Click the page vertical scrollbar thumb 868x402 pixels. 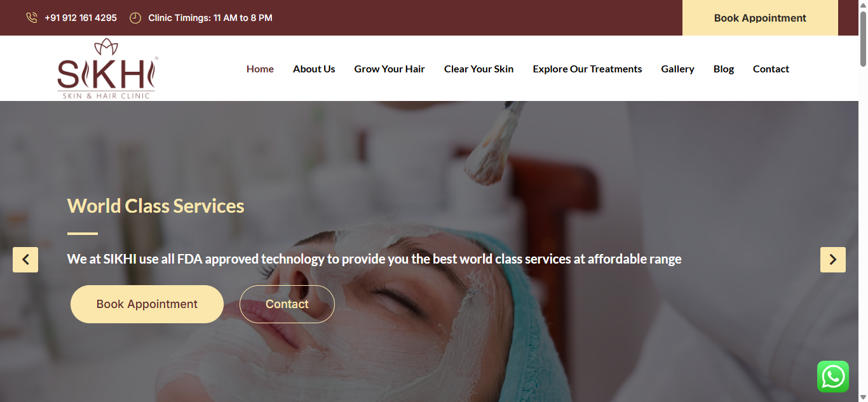coord(863,38)
